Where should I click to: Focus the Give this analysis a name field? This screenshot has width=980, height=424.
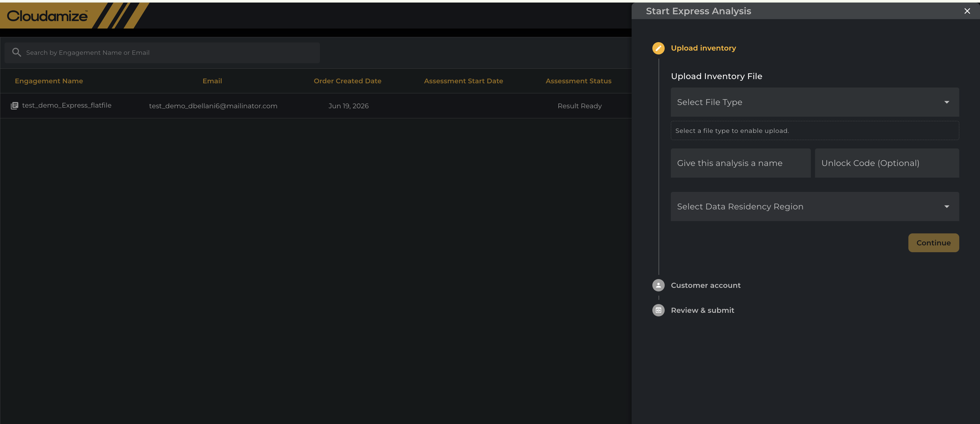740,163
